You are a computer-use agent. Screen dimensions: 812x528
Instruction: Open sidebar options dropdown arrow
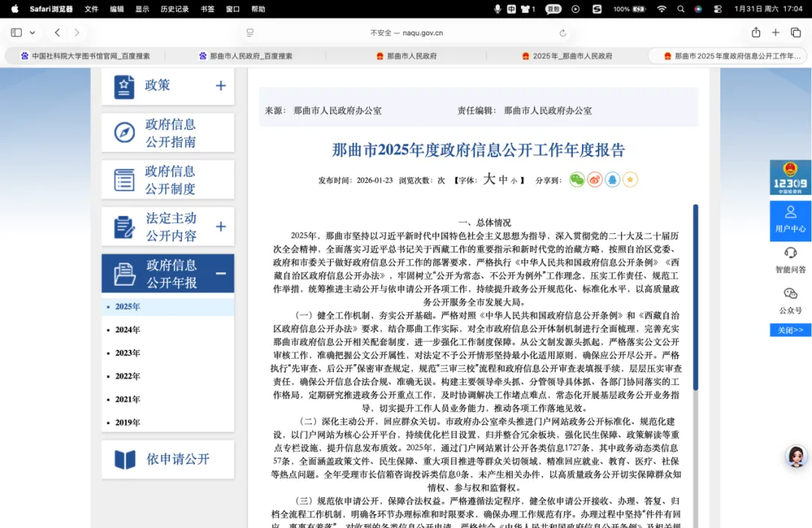coord(32,32)
